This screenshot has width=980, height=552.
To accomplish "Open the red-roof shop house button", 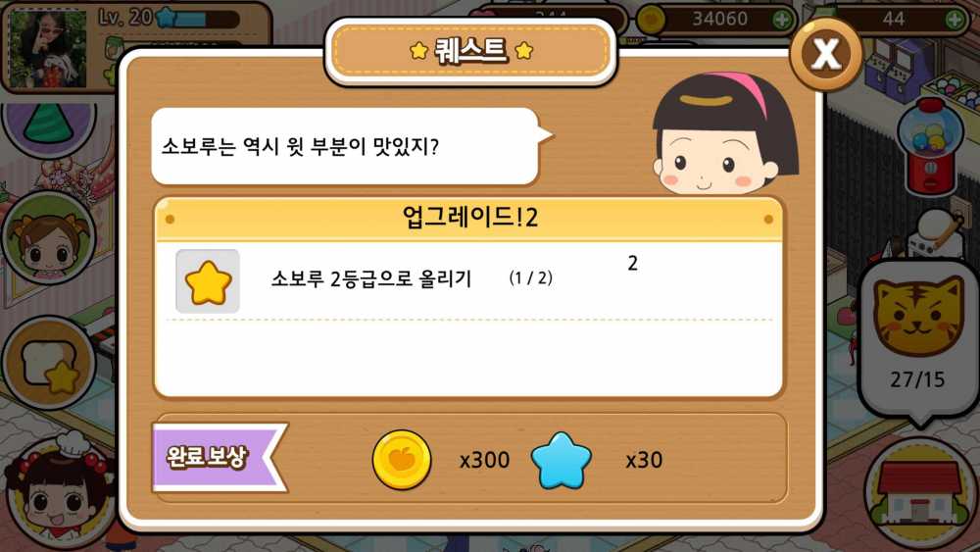I will [x=919, y=493].
